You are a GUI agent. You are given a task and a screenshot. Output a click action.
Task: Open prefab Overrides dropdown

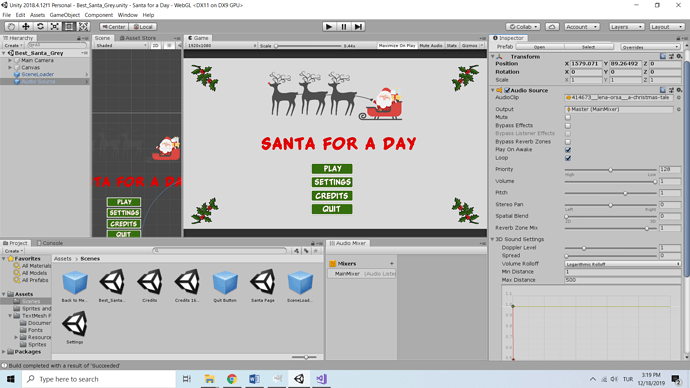(650, 47)
